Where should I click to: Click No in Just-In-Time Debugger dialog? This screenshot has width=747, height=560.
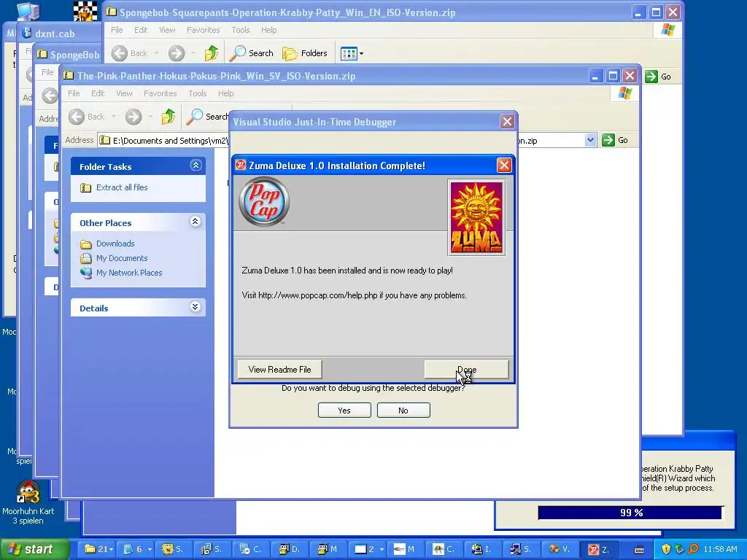click(403, 411)
